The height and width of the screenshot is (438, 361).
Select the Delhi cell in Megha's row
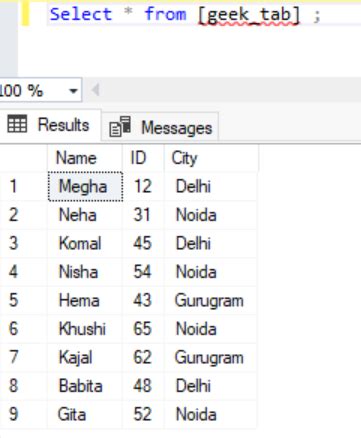click(x=210, y=186)
